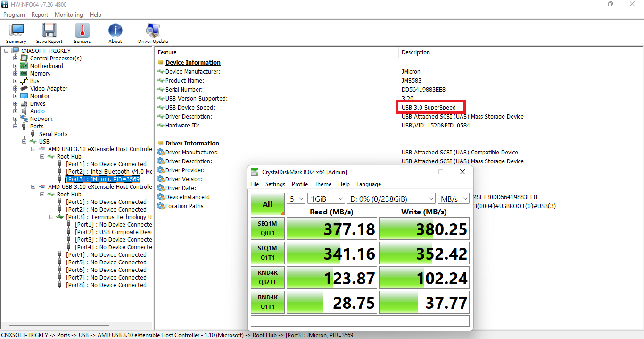The image size is (644, 339).
Task: Expand the Drives node
Action: click(x=16, y=103)
